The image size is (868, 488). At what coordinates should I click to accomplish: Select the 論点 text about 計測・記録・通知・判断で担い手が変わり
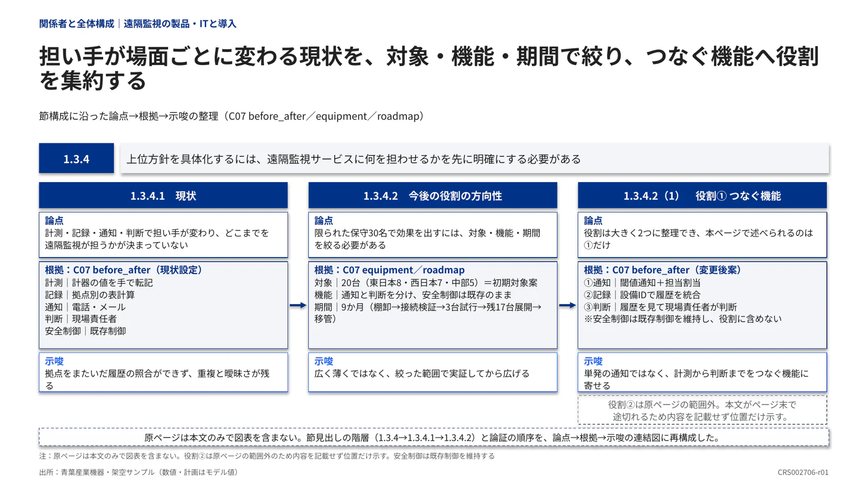click(x=157, y=239)
